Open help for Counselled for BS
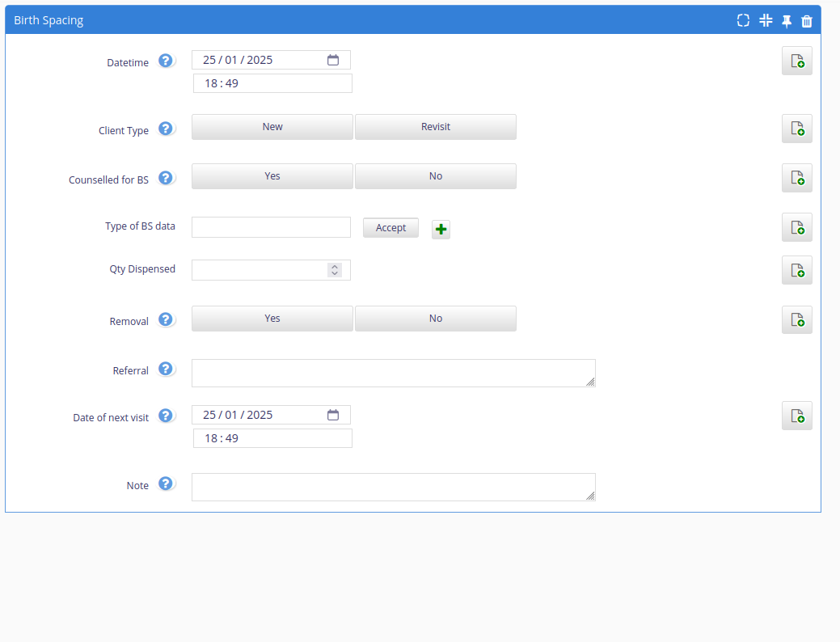Screen dimensions: 840x642 point(166,178)
